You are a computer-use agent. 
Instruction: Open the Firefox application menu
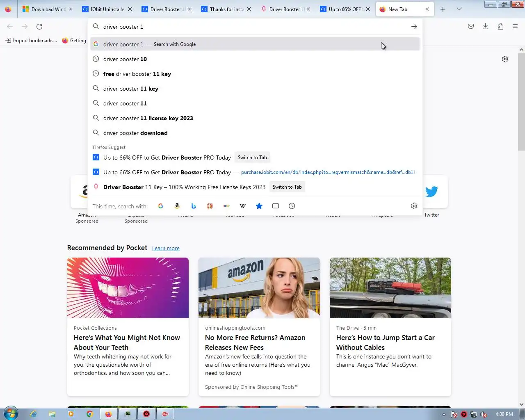pos(515,27)
